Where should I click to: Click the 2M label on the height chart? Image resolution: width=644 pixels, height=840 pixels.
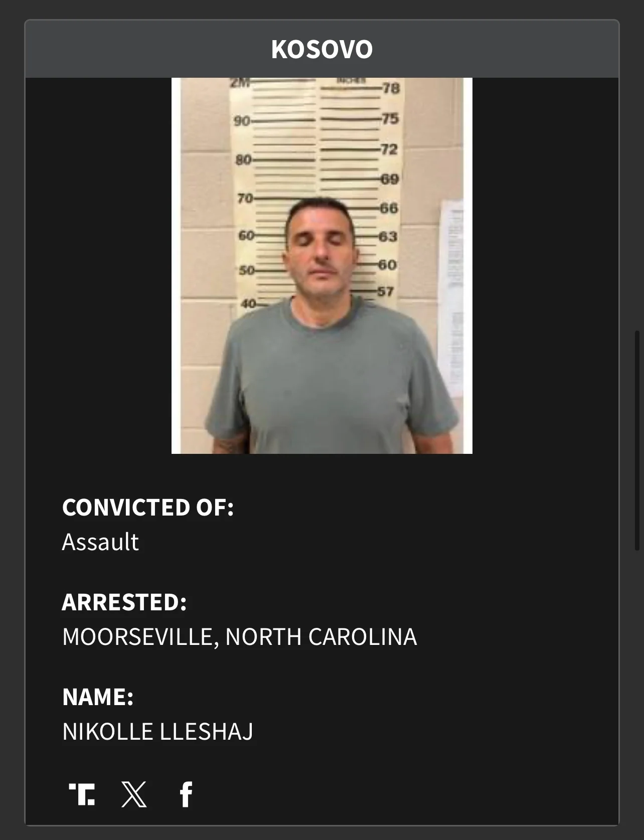[240, 83]
